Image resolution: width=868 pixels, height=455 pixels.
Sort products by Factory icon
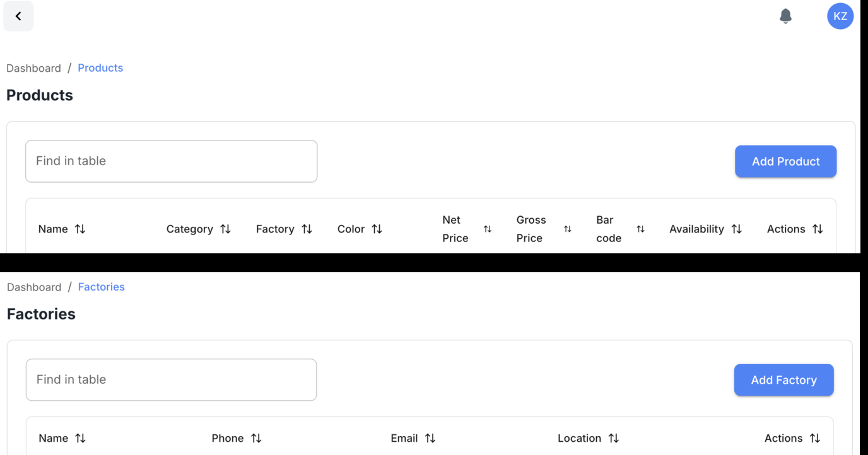(307, 229)
